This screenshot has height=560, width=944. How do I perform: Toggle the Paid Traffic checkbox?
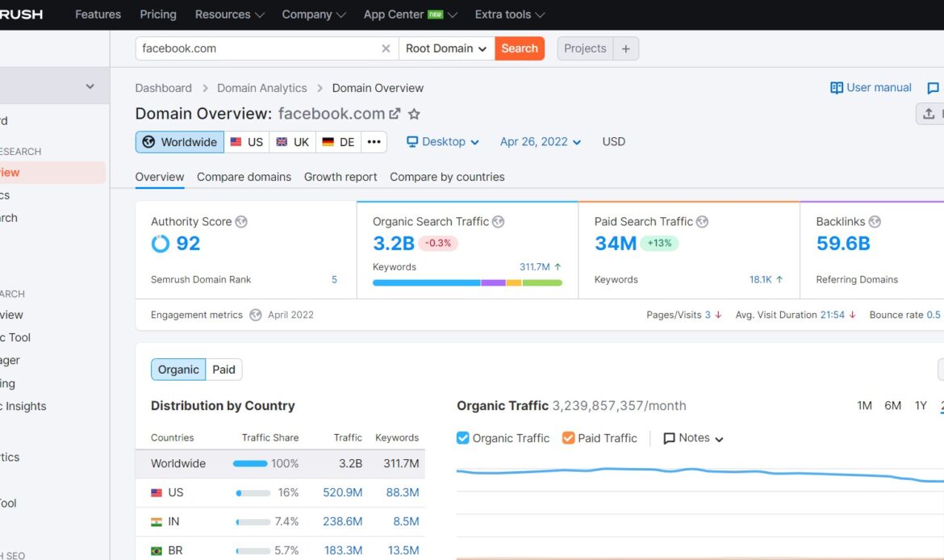pos(568,438)
